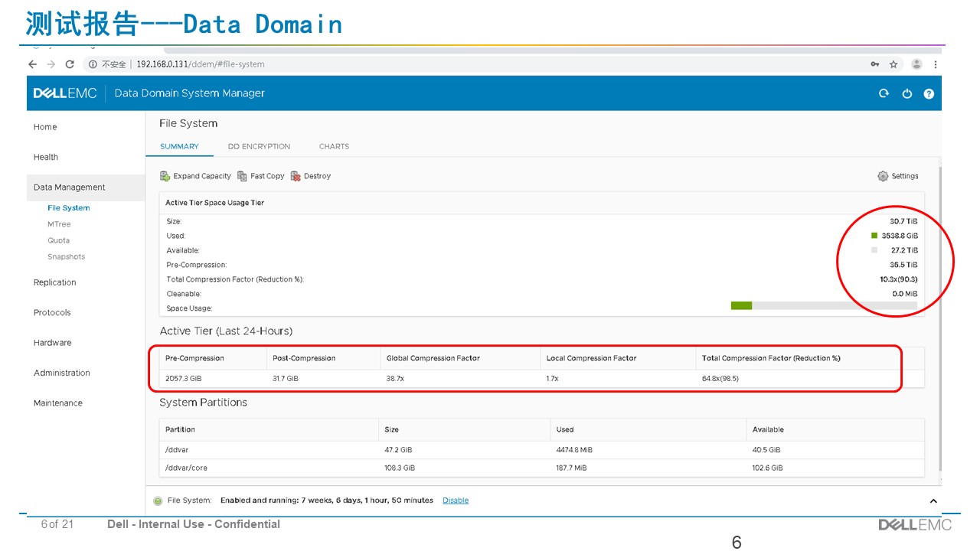
Task: Select Snapshots sub-item
Action: 66,257
